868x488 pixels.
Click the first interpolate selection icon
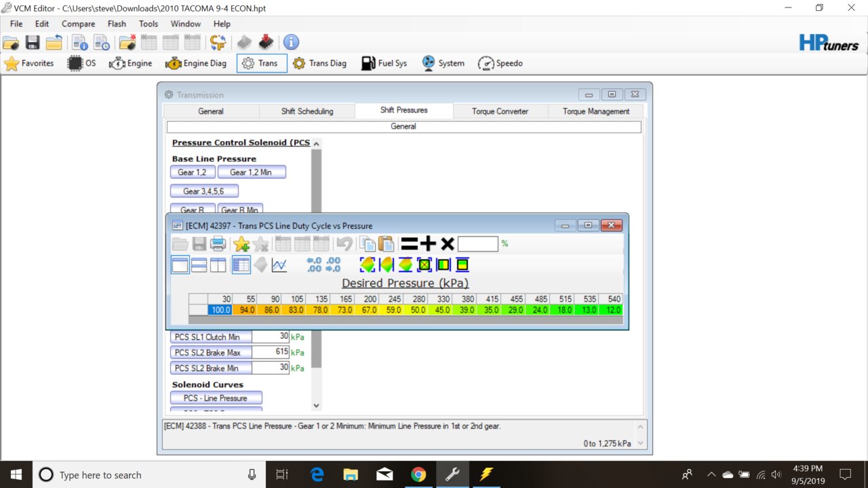coord(368,265)
